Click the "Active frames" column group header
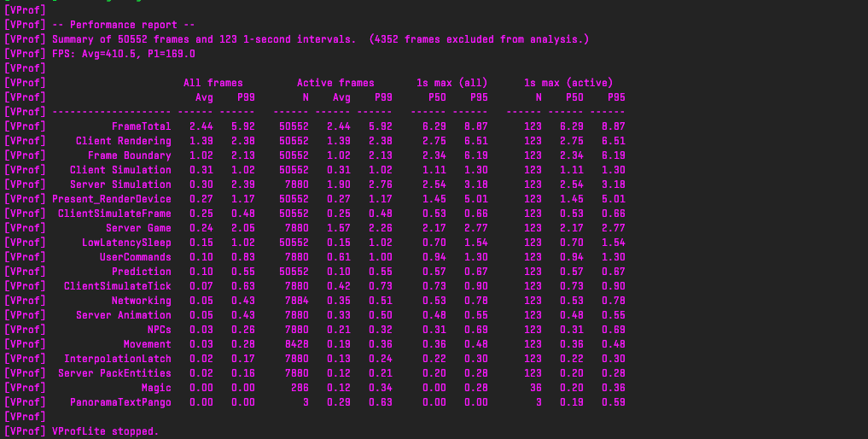 pos(335,83)
